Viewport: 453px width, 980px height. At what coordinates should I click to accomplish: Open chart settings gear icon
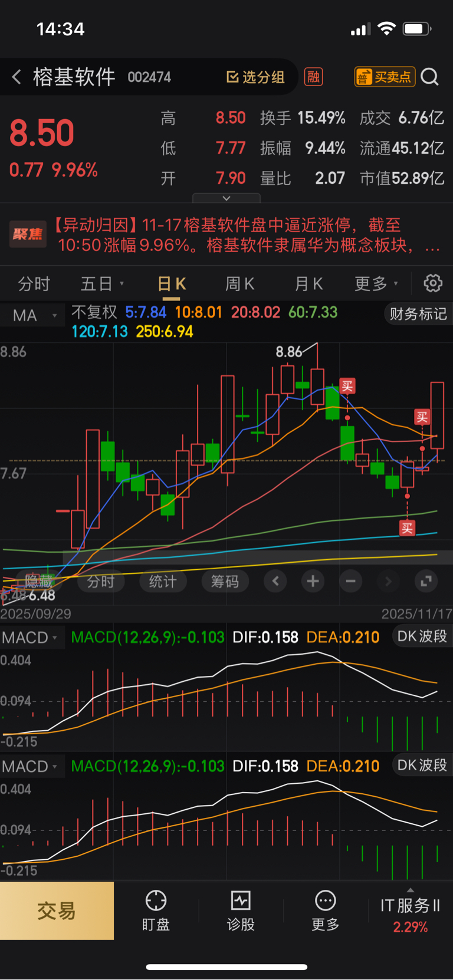pos(433,283)
